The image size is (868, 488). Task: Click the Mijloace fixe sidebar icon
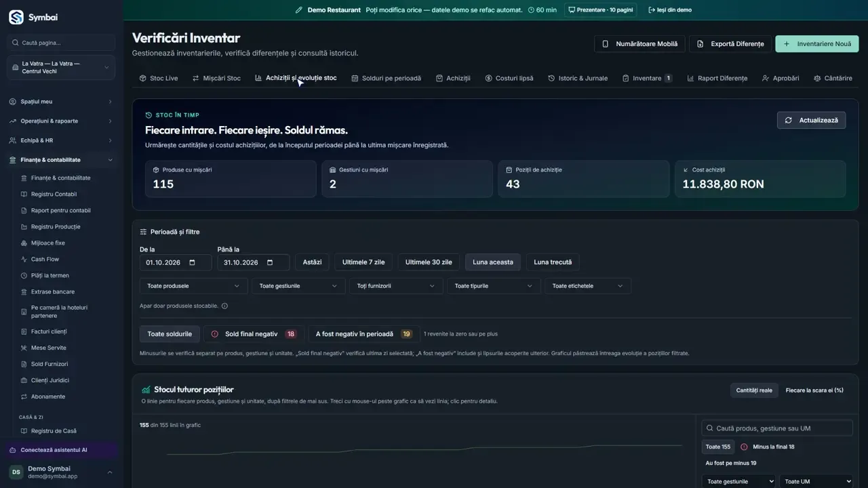click(24, 243)
